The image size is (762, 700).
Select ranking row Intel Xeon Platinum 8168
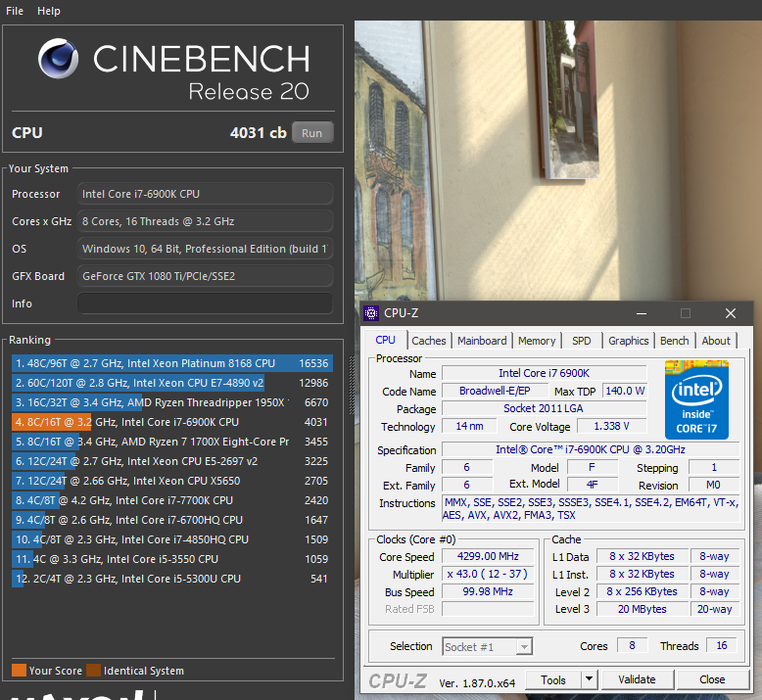pos(172,363)
